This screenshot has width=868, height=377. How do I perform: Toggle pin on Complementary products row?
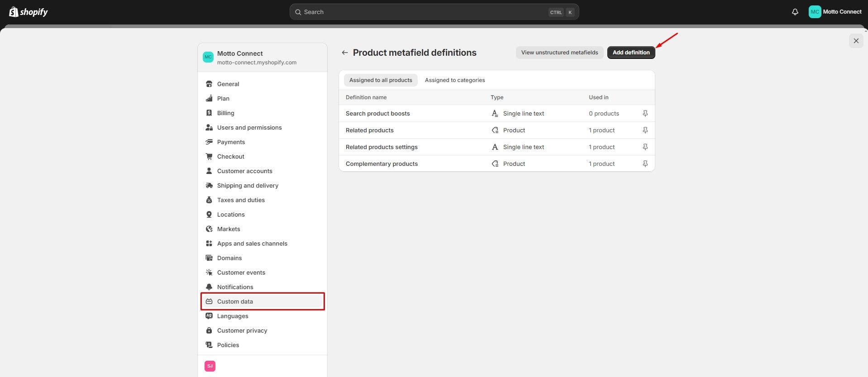[x=645, y=164]
